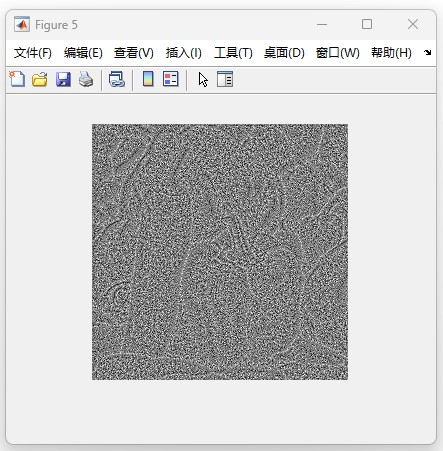Open the 帮助(H) menu
The height and width of the screenshot is (451, 443).
point(391,53)
